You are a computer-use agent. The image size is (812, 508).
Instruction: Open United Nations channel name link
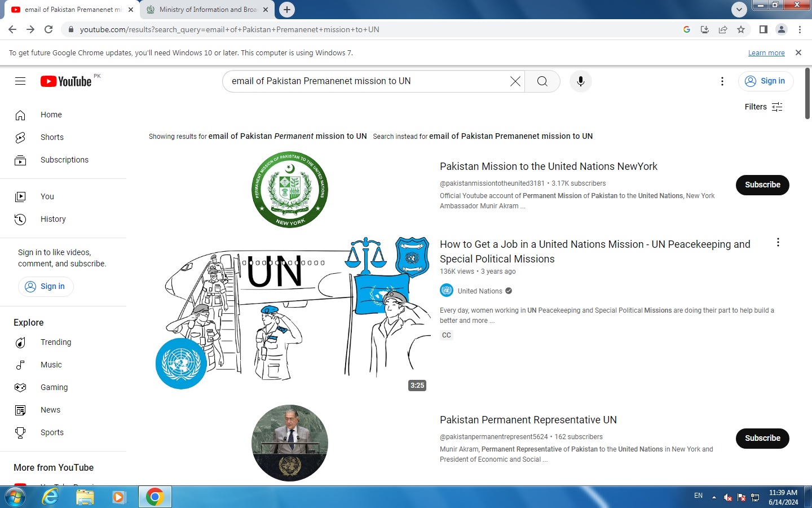point(480,291)
